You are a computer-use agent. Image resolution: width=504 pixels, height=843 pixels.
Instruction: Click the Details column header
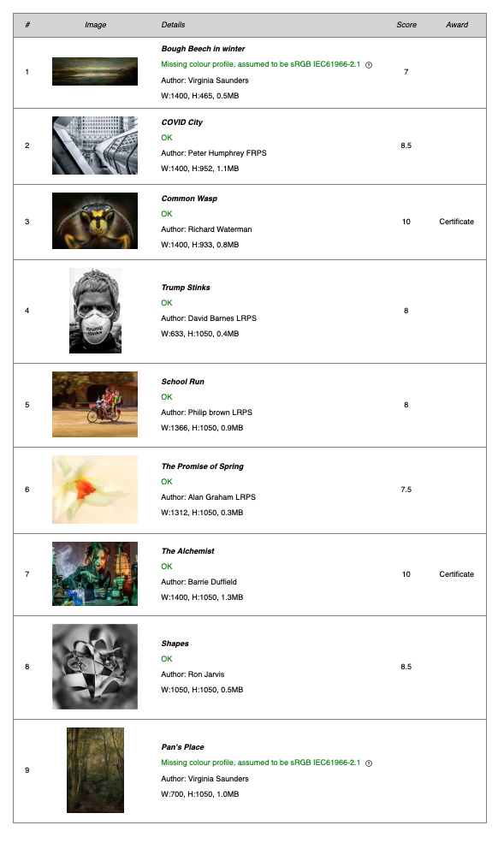point(173,25)
